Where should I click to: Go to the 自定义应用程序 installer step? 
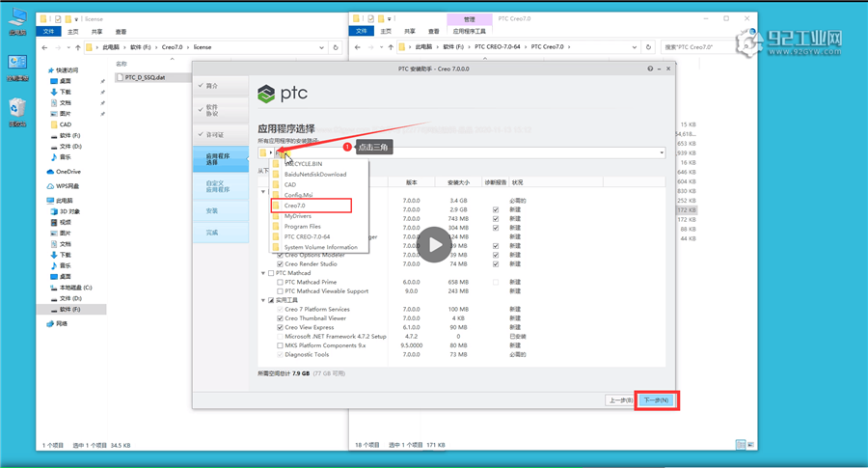(221, 186)
